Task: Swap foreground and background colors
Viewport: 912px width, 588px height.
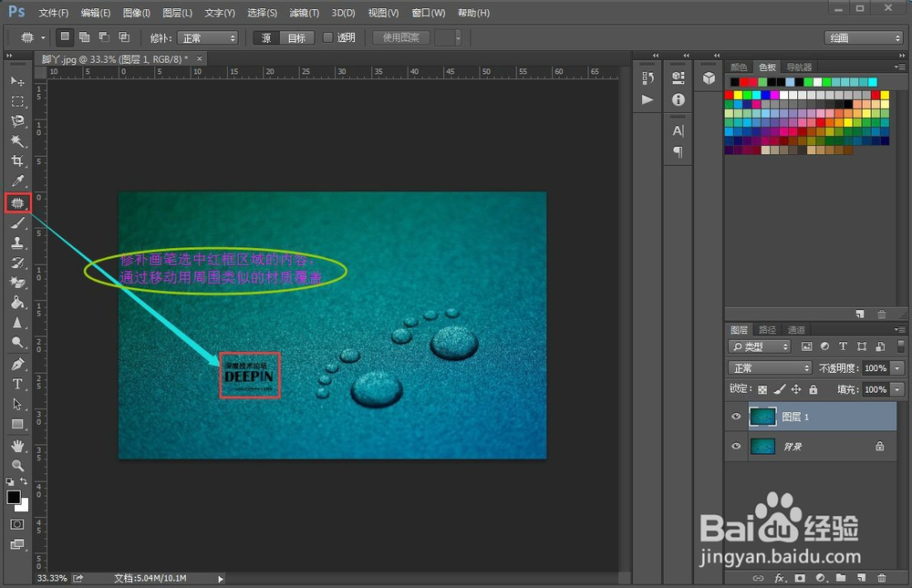Action: 24,481
